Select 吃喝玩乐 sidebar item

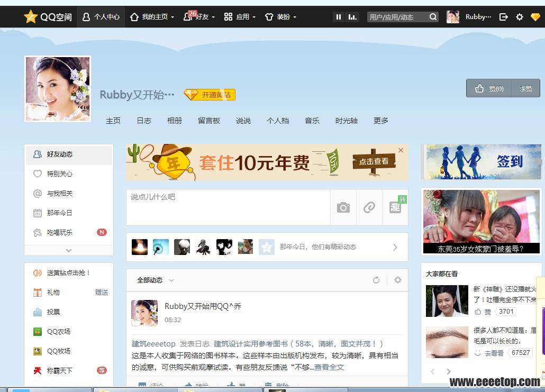coord(69,232)
